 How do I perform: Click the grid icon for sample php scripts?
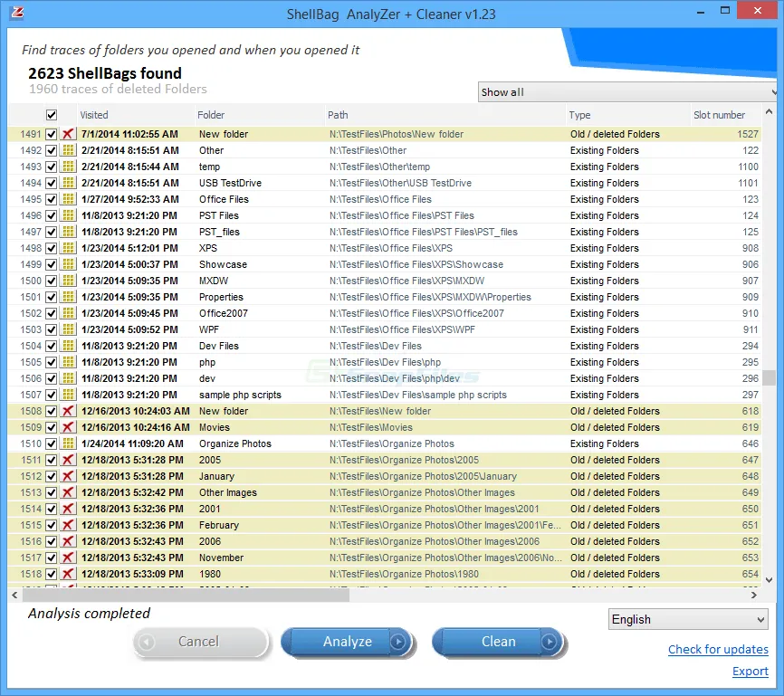pos(68,395)
